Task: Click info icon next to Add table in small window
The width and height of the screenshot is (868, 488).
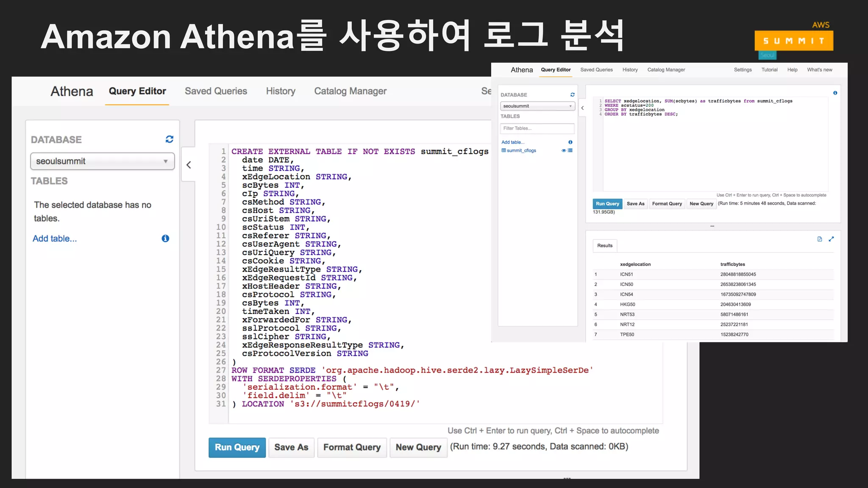Action: (570, 142)
